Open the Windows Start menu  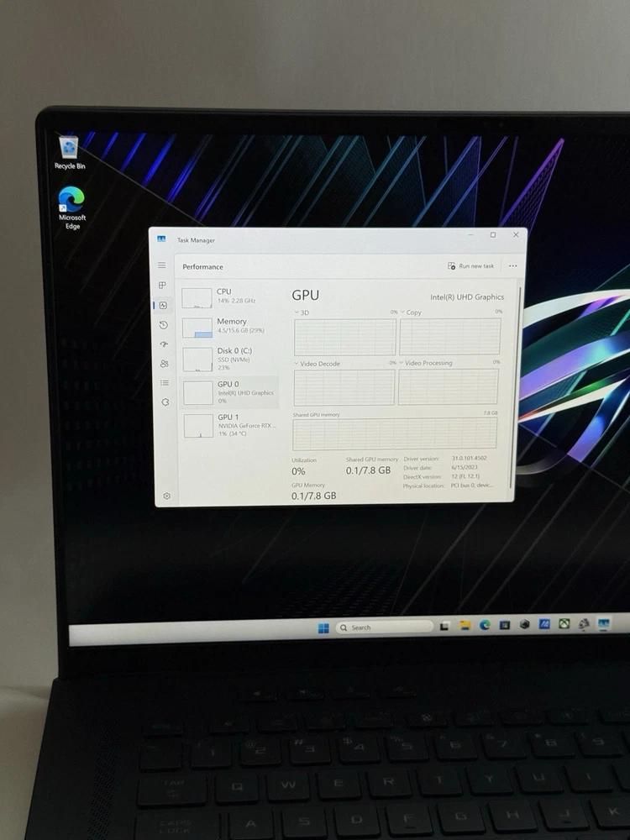323,627
